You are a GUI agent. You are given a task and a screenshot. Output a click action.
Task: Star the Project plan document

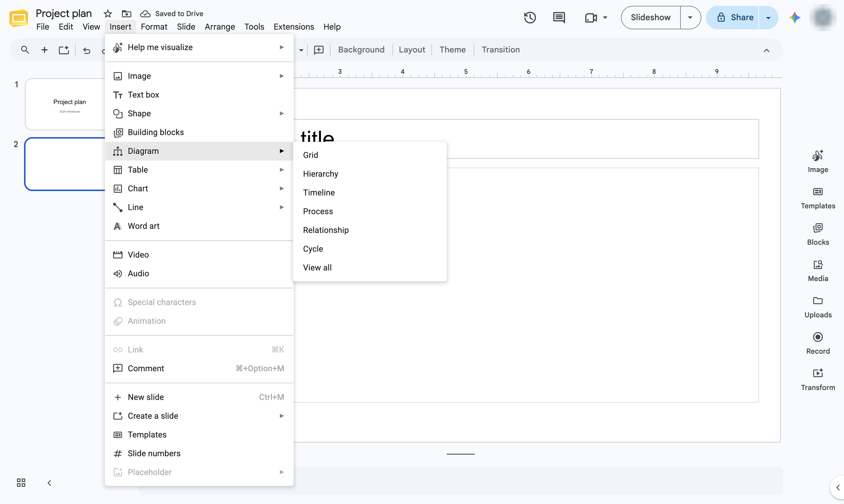(108, 13)
